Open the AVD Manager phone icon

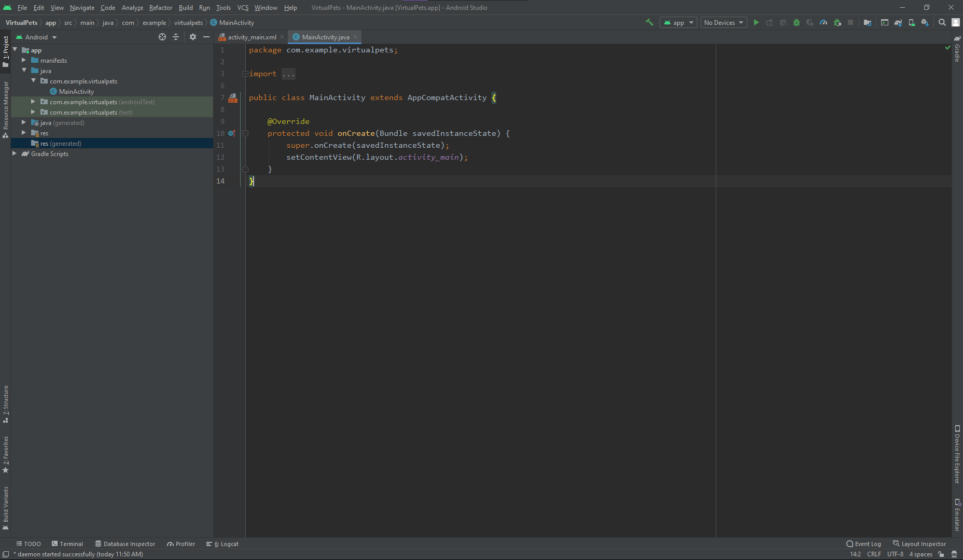[912, 22]
